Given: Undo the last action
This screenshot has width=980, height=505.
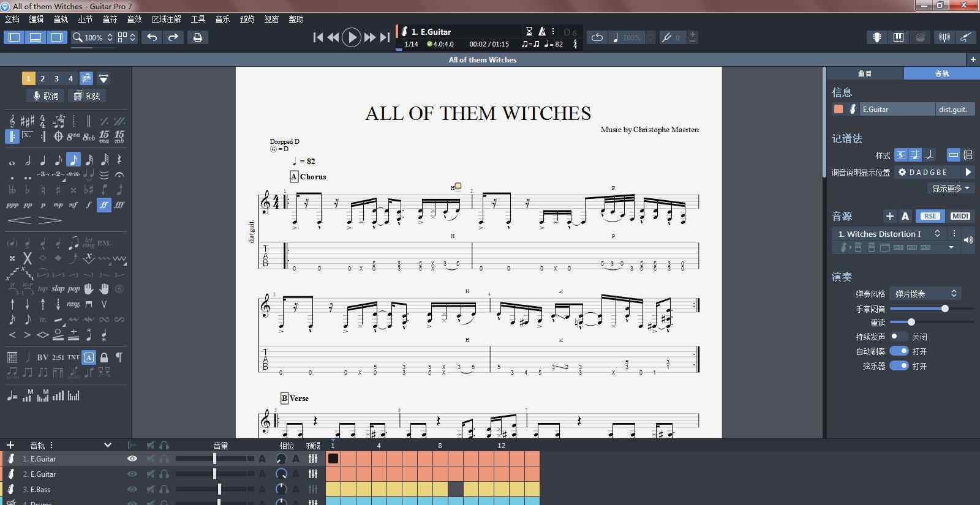Looking at the screenshot, I should click(152, 37).
